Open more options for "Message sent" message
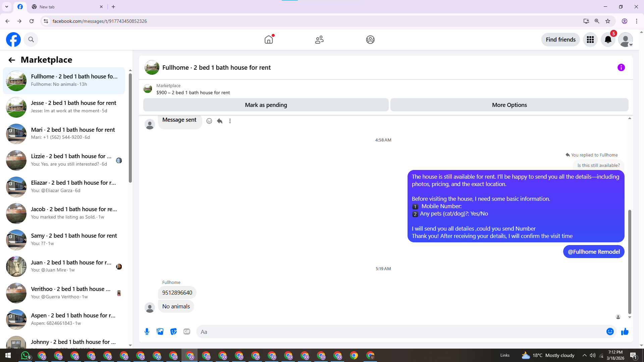Viewport: 644px width, 362px height. tap(230, 121)
